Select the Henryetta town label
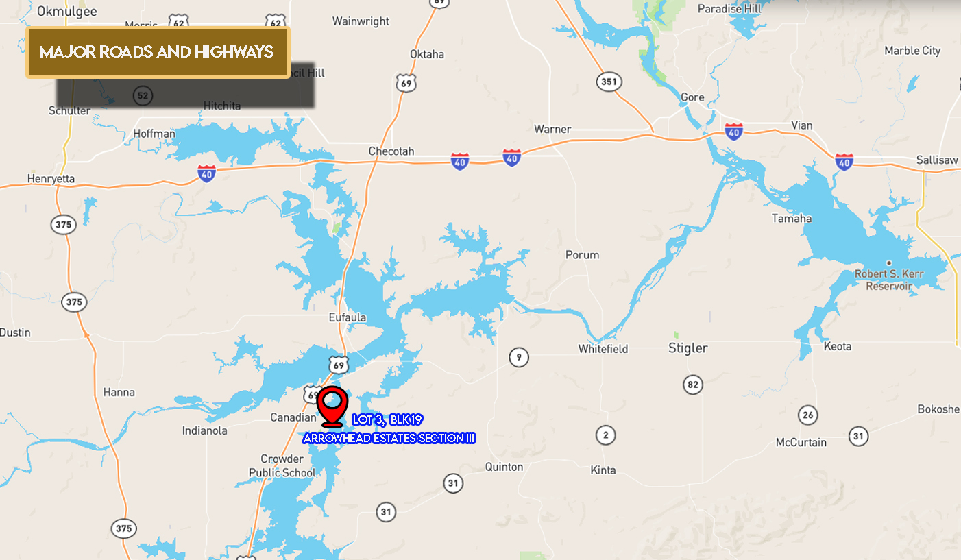961x560 pixels. coord(51,179)
